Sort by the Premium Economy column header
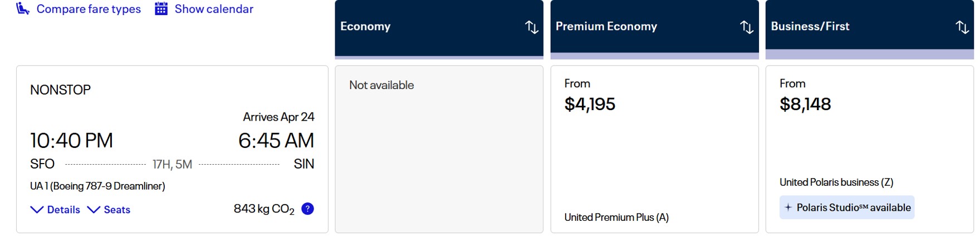 point(606,27)
